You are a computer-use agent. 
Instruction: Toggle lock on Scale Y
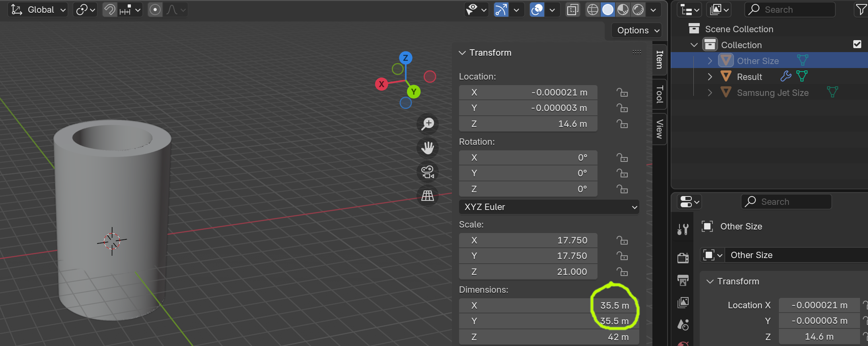click(622, 256)
